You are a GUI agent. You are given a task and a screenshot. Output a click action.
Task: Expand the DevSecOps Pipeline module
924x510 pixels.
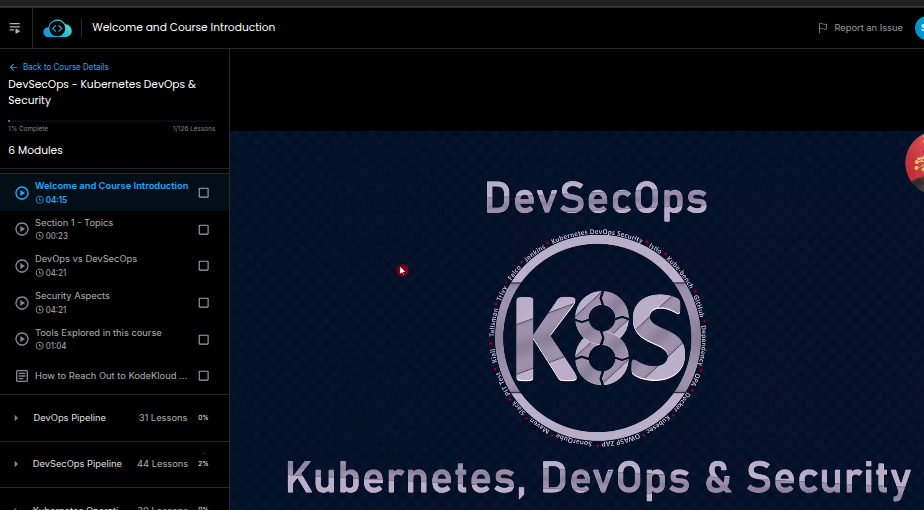pyautogui.click(x=16, y=464)
